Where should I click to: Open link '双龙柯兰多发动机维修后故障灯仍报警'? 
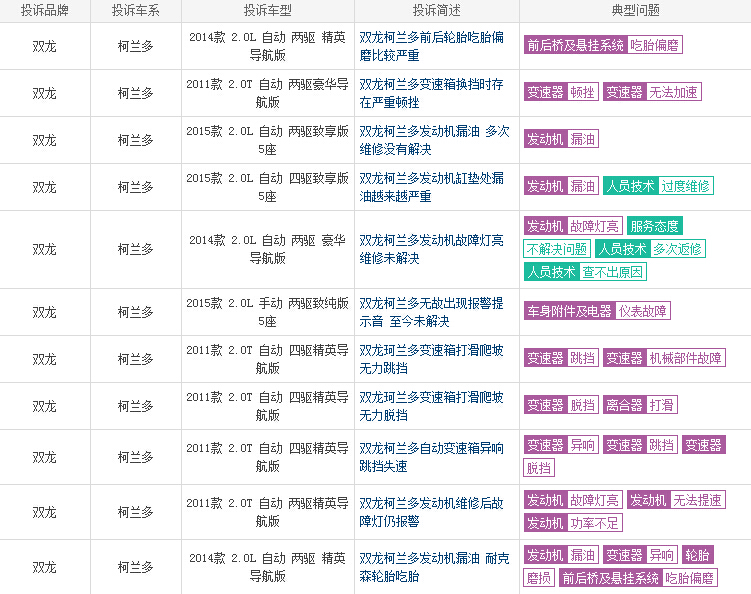coord(431,512)
